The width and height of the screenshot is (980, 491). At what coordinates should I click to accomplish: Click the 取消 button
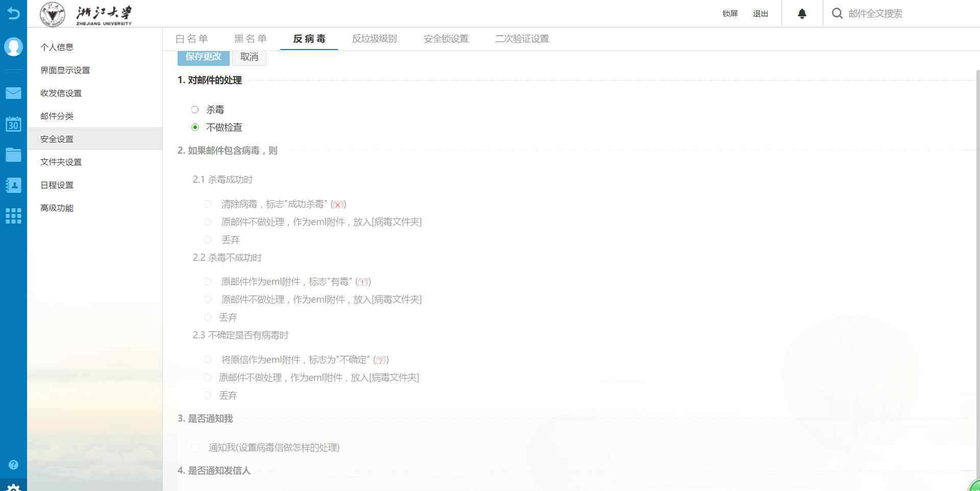coord(249,57)
